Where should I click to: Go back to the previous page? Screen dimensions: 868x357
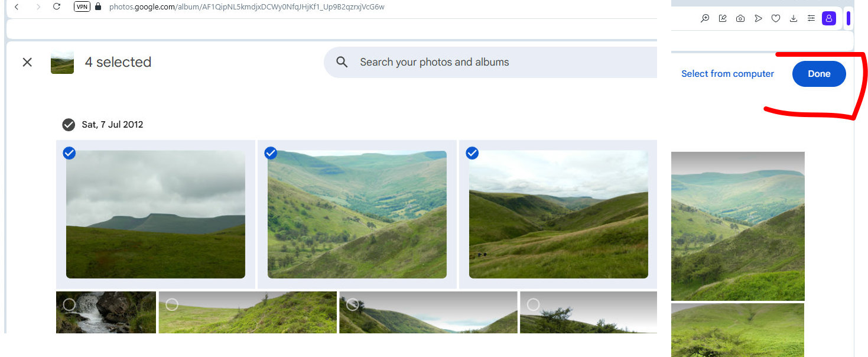click(x=17, y=7)
